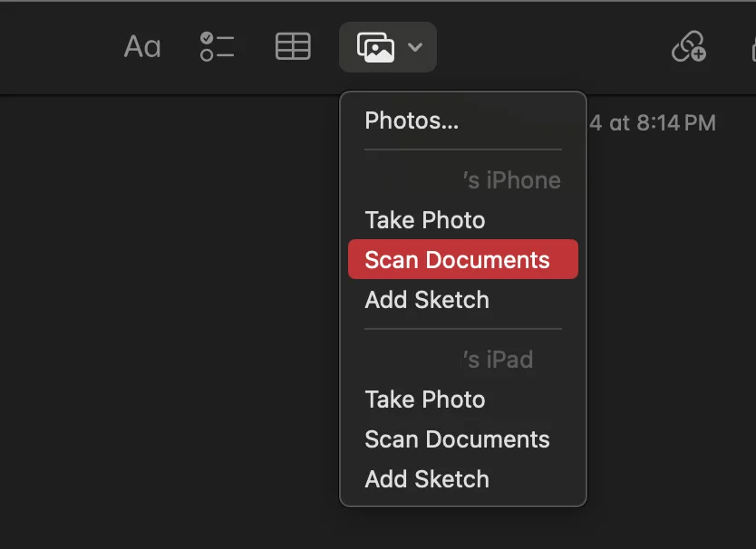Click the photo media icon in toolbar
This screenshot has width=756, height=549.
tap(375, 47)
